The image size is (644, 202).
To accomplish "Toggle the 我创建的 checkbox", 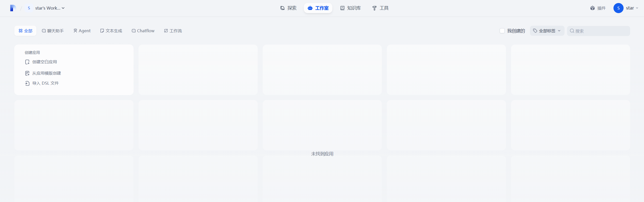I will point(502,31).
